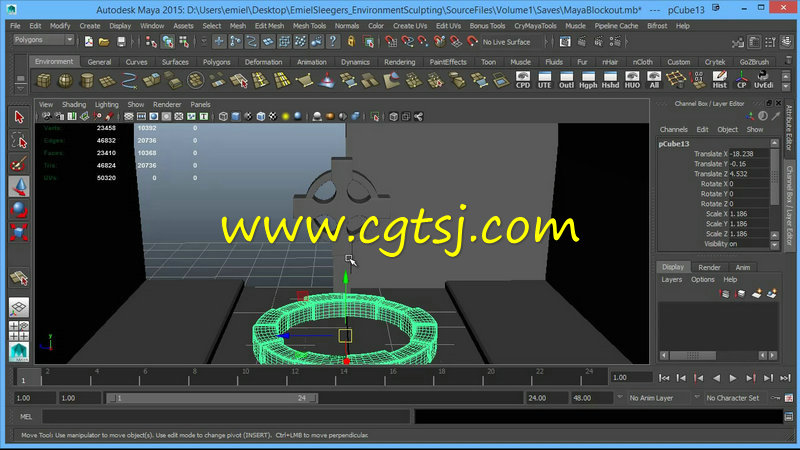Click the Translate X value field

pos(749,154)
